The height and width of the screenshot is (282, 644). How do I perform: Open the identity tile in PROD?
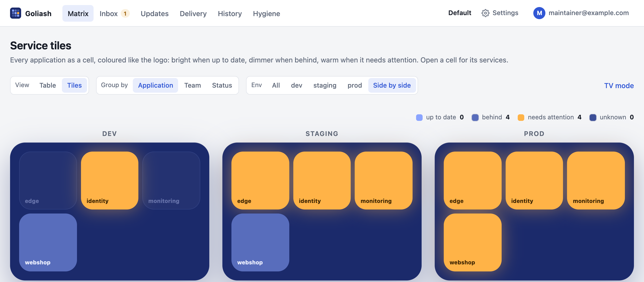tap(534, 180)
